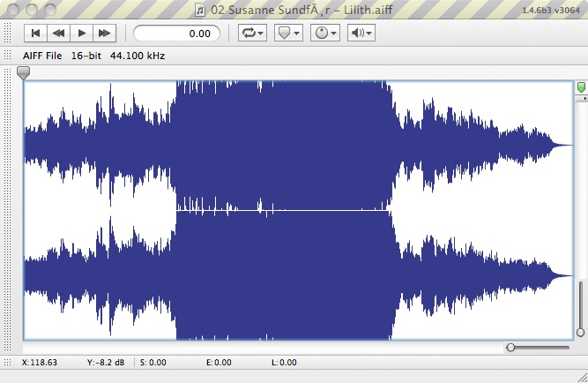
Task: Click the window resize grip corner
Action: 583,377
